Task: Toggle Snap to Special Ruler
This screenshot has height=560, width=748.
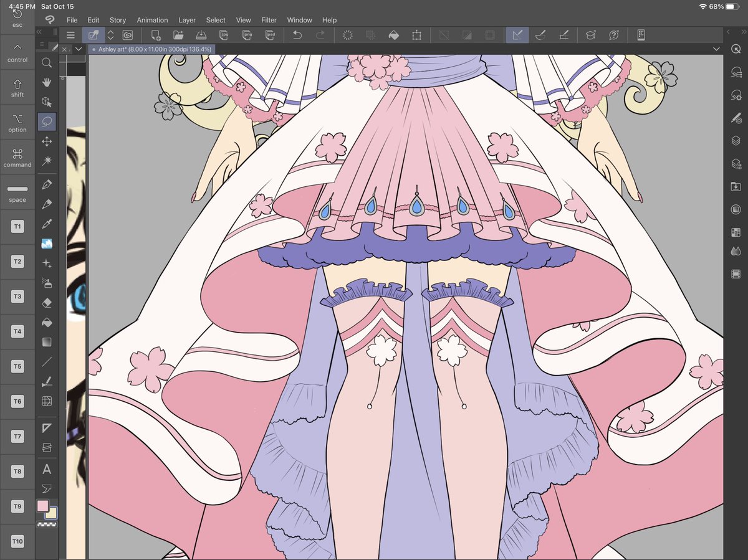Action: [x=540, y=36]
